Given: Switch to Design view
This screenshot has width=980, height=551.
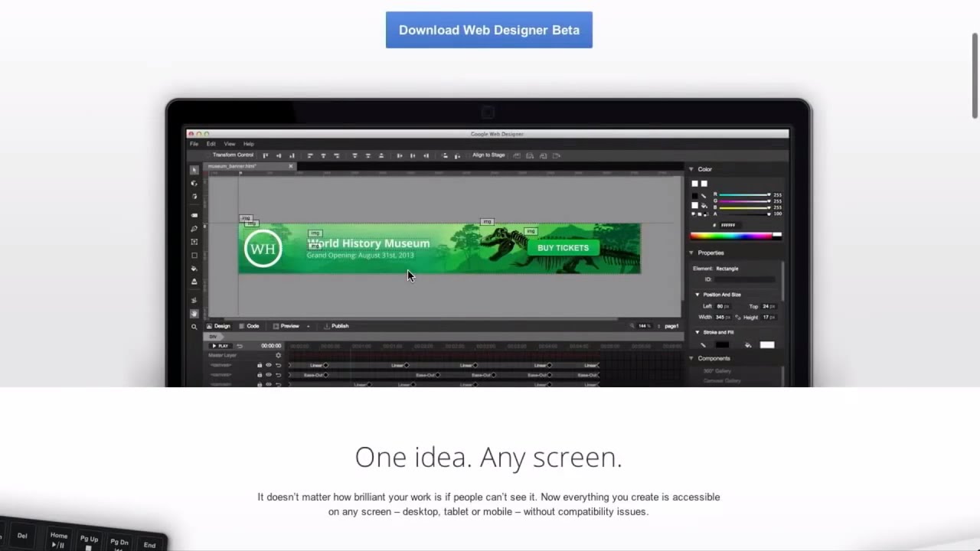Looking at the screenshot, I should click(219, 326).
